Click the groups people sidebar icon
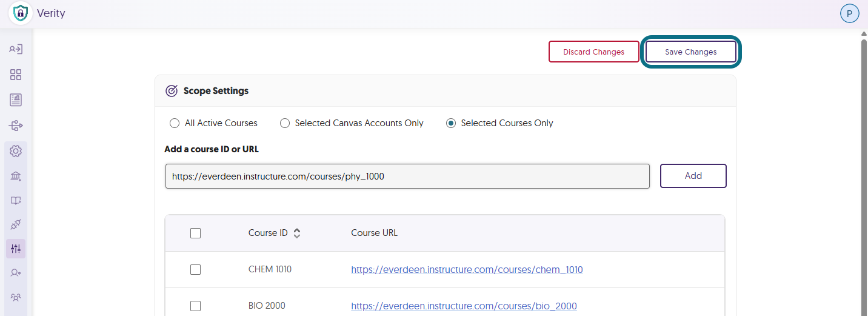This screenshot has height=316, width=868. (16, 297)
